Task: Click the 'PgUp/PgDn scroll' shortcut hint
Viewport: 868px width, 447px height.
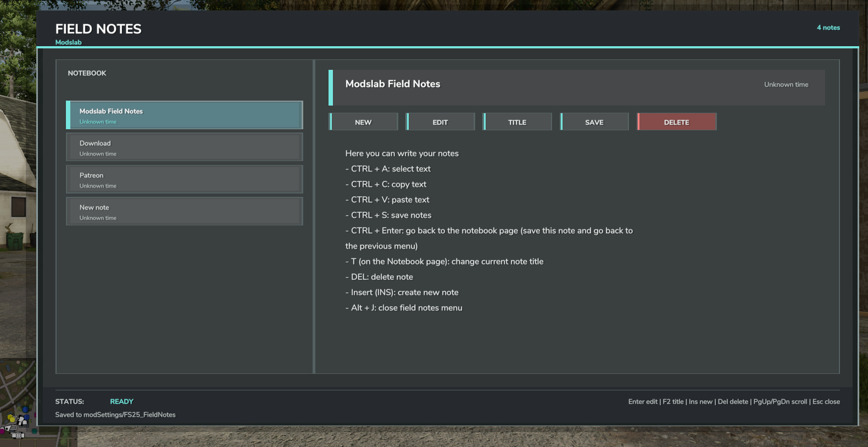Action: (x=780, y=401)
